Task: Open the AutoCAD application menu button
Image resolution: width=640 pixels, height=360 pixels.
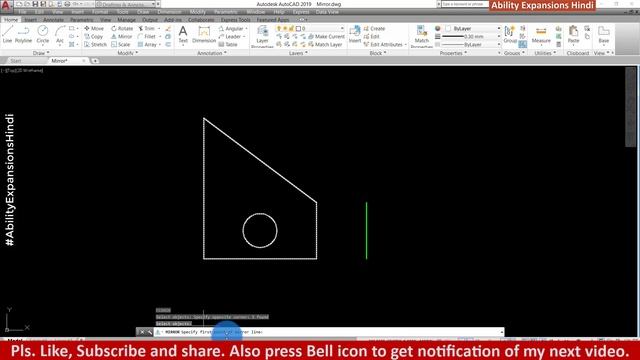Action: (6, 6)
